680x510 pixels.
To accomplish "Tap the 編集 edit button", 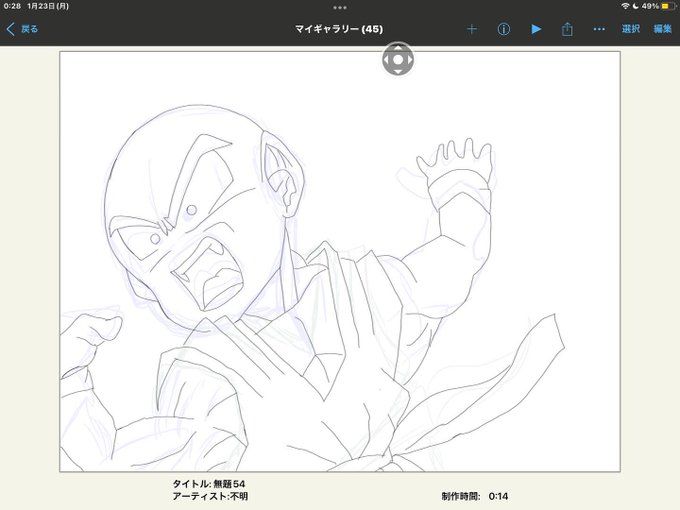I will pos(663,29).
